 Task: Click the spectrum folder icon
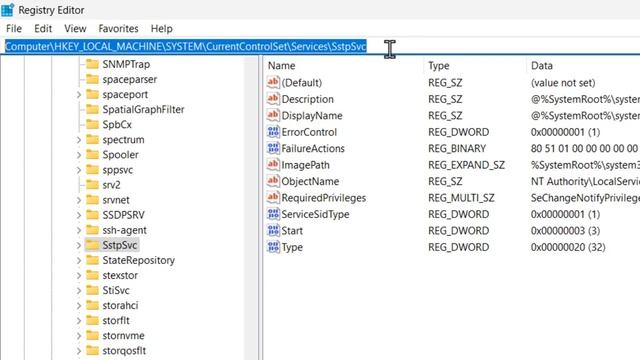(x=92, y=140)
